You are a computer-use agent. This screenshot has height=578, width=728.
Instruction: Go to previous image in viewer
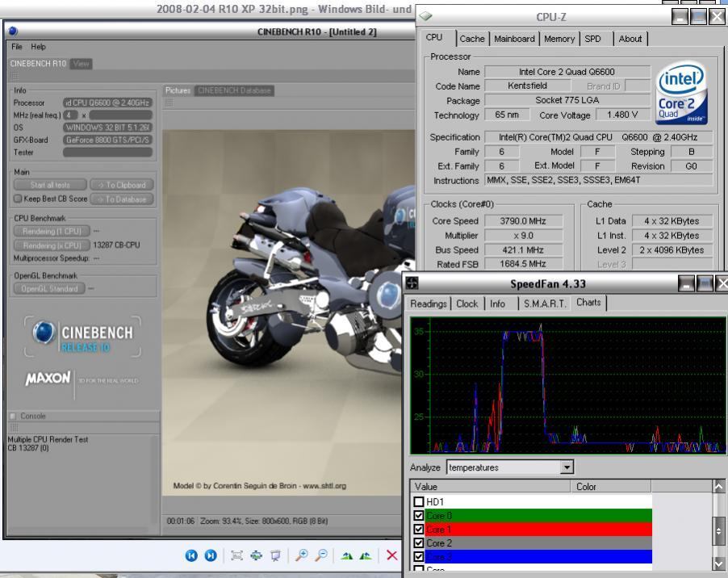191,556
